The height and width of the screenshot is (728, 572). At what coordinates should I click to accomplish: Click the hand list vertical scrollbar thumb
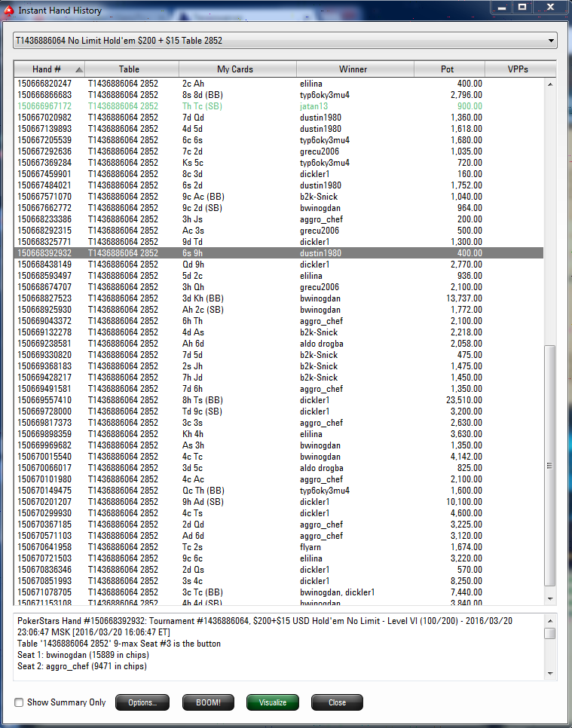tap(550, 466)
